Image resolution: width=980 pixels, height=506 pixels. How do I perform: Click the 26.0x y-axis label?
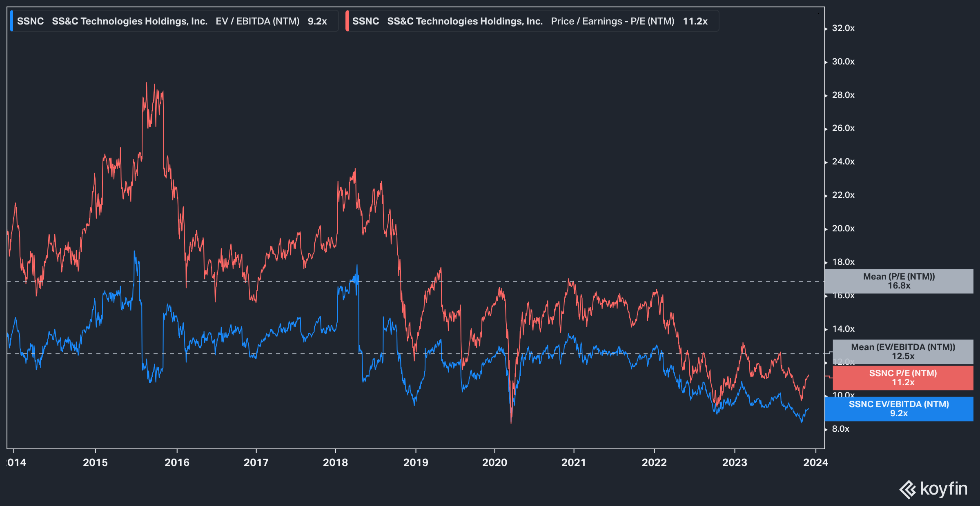pyautogui.click(x=843, y=128)
